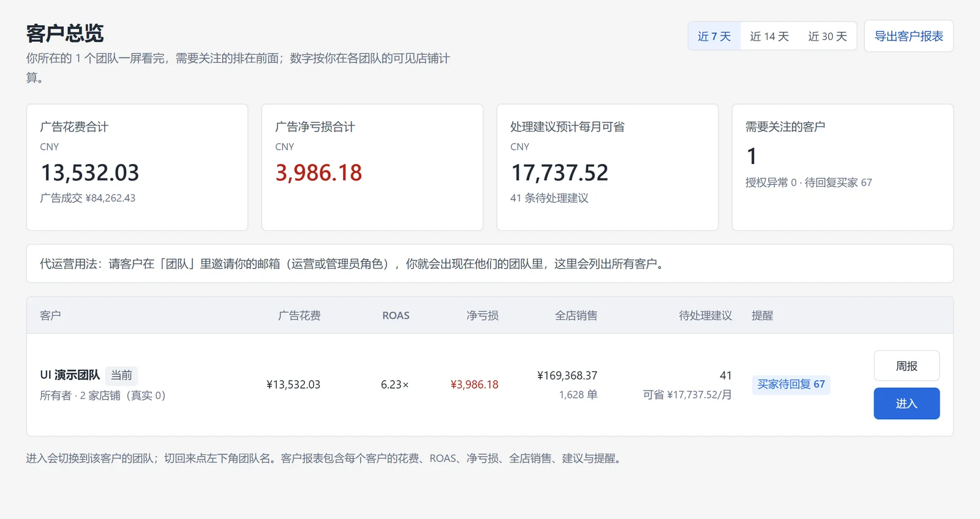
Task: Click the ¥13,532.03 ad spend cell
Action: click(293, 384)
